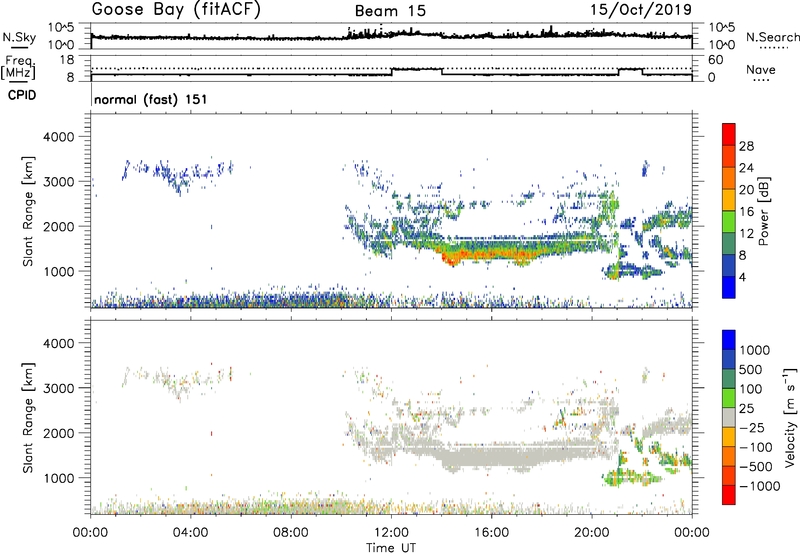Click the '20:00' time axis label
This screenshot has height=554, width=800.
[591, 533]
